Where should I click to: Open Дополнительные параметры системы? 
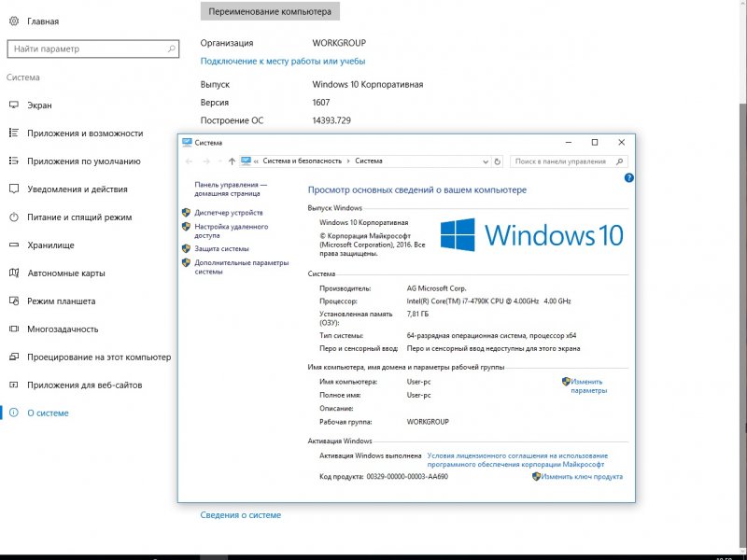point(242,267)
